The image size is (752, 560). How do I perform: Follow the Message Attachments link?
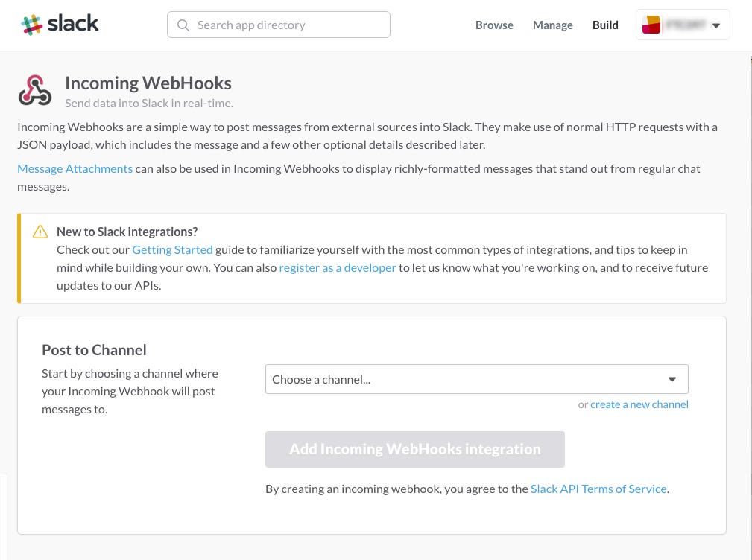[x=75, y=168]
